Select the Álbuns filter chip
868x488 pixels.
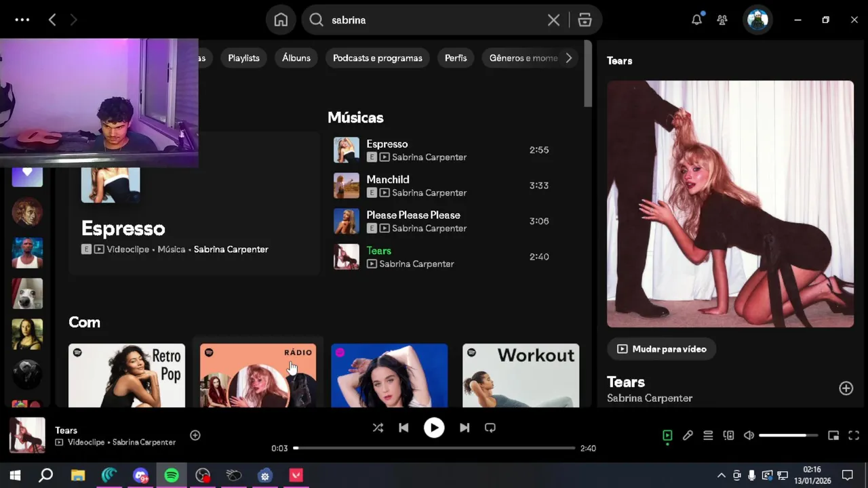click(x=296, y=58)
